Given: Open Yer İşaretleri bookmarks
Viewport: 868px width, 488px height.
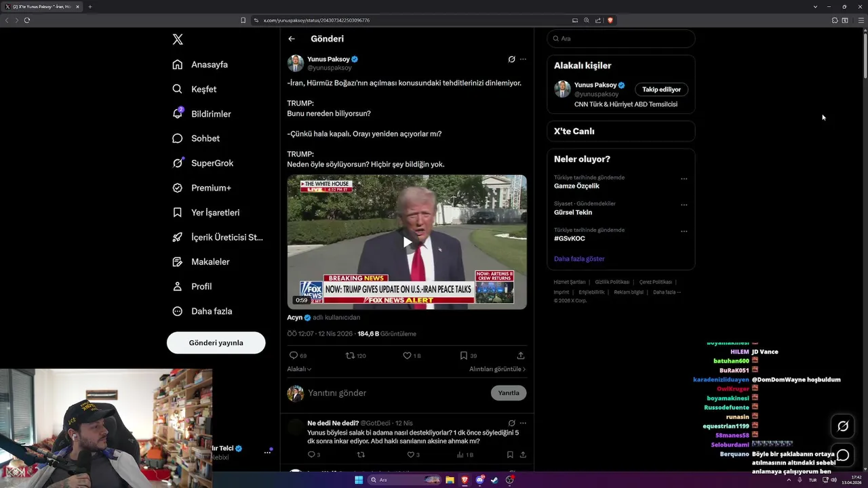Looking at the screenshot, I should [206, 212].
